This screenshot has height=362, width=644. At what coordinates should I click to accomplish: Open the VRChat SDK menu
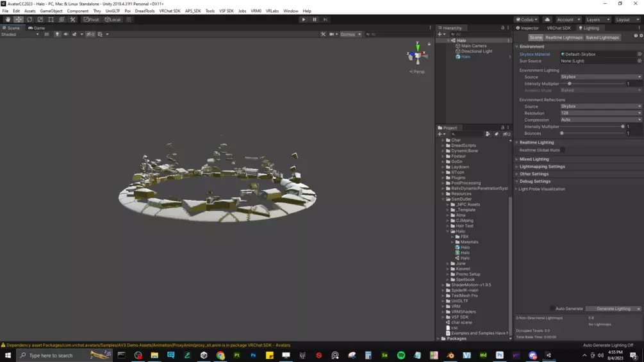click(170, 11)
